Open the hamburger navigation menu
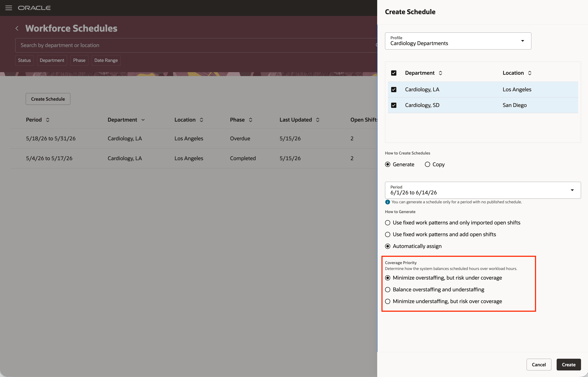This screenshot has height=377, width=588. click(x=8, y=8)
